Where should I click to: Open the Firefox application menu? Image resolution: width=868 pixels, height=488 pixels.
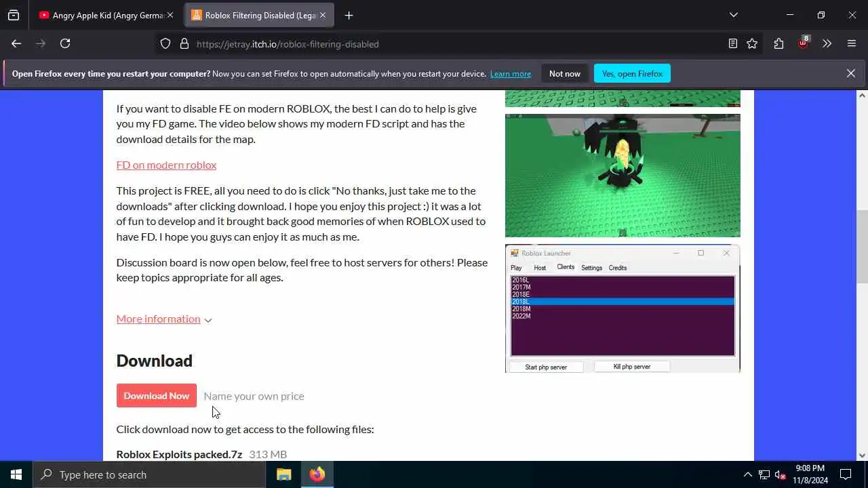tap(852, 44)
